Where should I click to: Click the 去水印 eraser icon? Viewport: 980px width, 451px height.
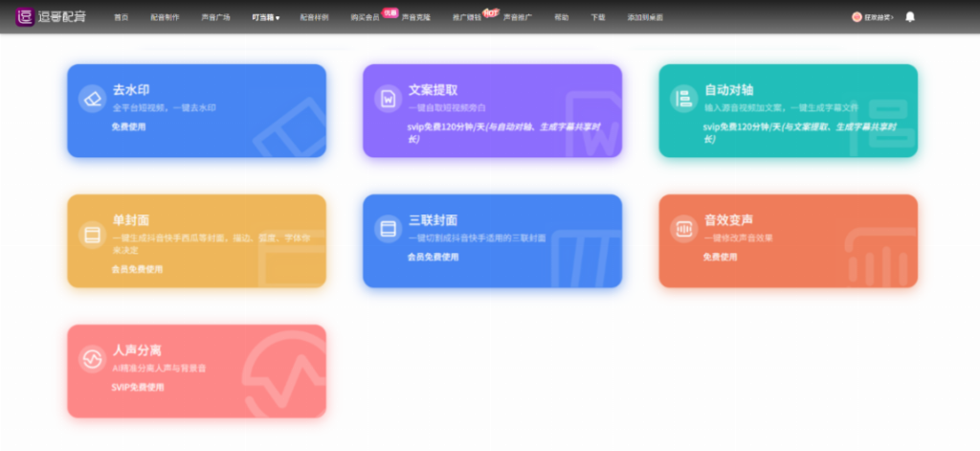point(91,98)
